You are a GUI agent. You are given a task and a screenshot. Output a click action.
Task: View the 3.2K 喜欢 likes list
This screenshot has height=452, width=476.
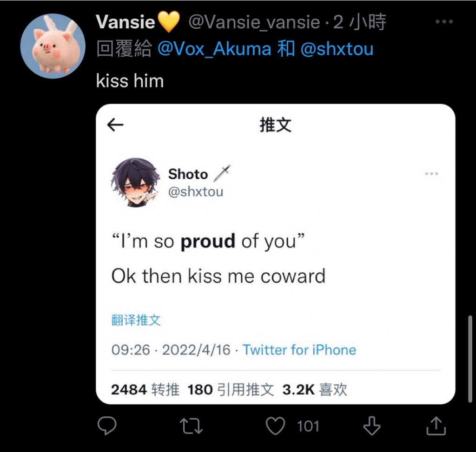315,389
